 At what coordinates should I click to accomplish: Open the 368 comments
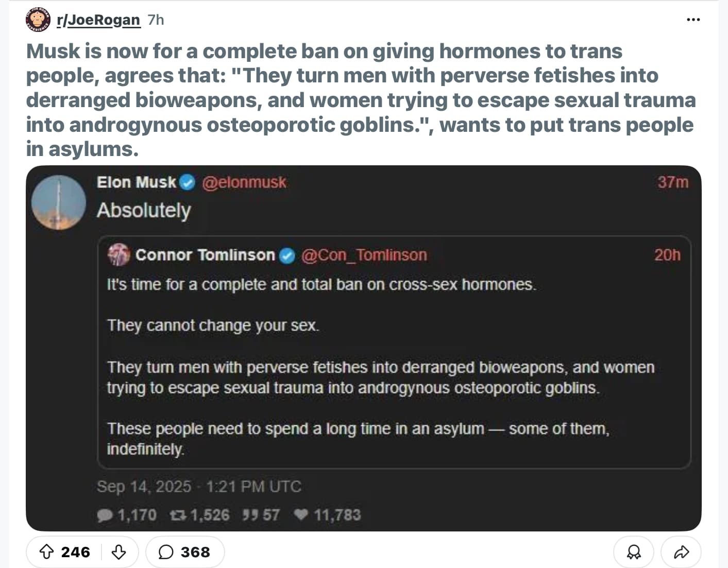point(184,552)
